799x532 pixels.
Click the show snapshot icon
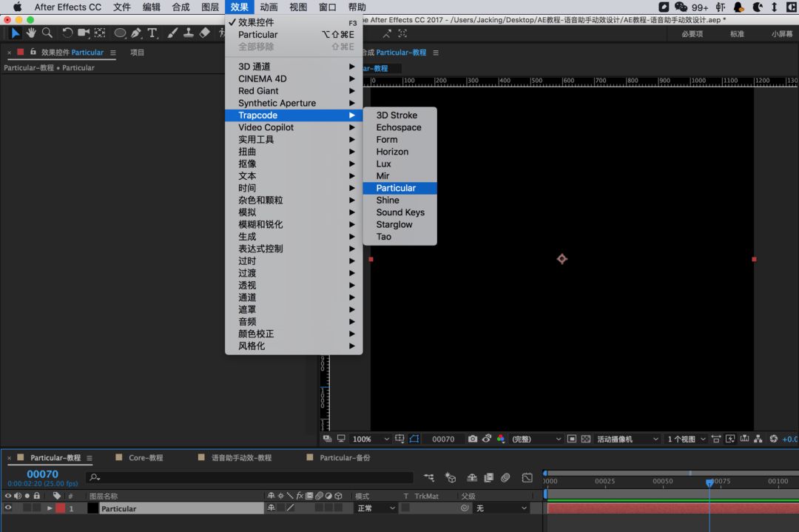[x=487, y=439]
